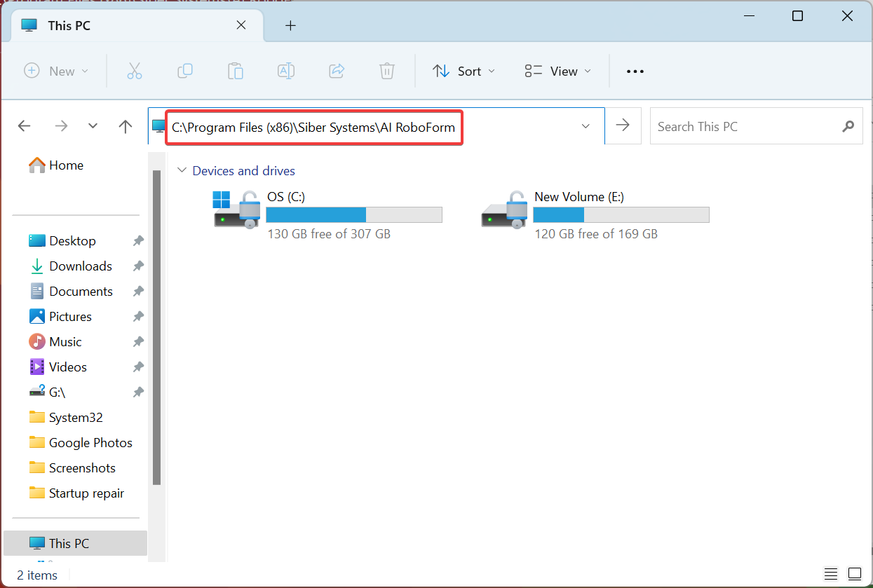Switch to details view in status bar
This screenshot has width=873, height=588.
[x=831, y=574]
